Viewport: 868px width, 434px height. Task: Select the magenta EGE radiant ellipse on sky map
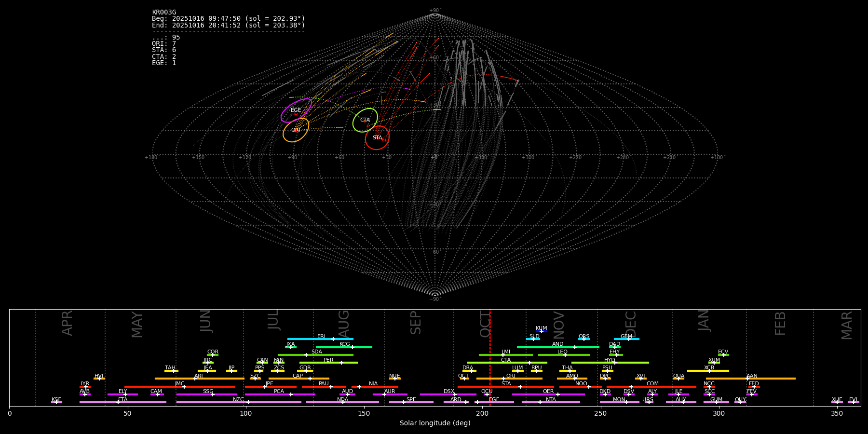click(296, 110)
